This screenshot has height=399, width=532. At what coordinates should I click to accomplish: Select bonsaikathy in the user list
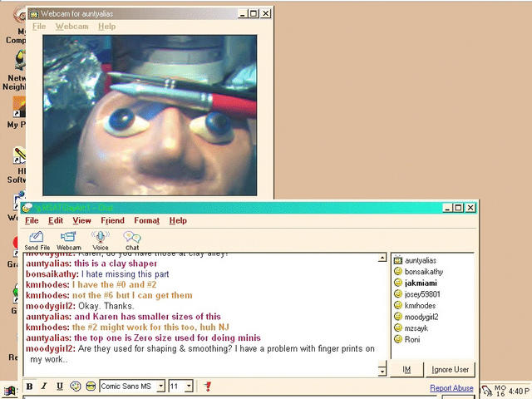point(424,272)
